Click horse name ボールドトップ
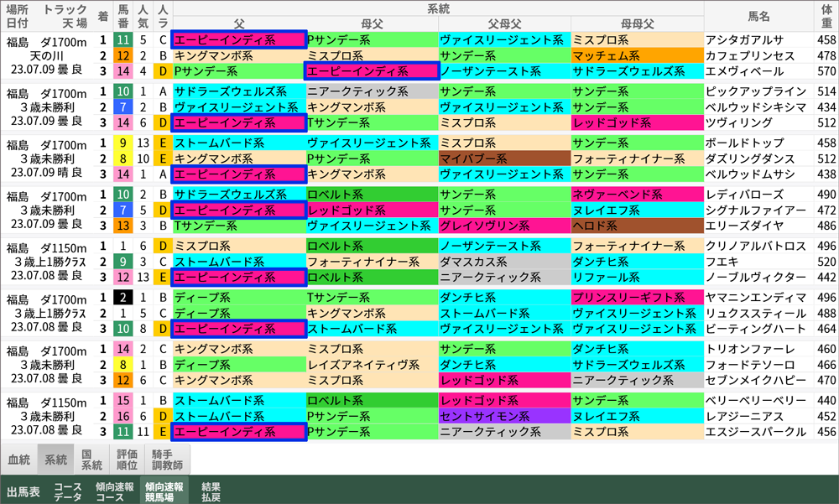This screenshot has height=504, width=839. pos(744,143)
